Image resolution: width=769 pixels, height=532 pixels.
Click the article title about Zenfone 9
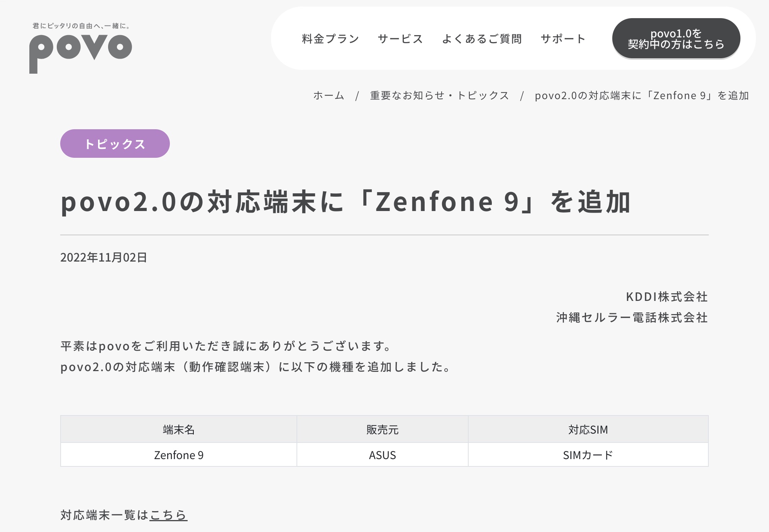(346, 202)
